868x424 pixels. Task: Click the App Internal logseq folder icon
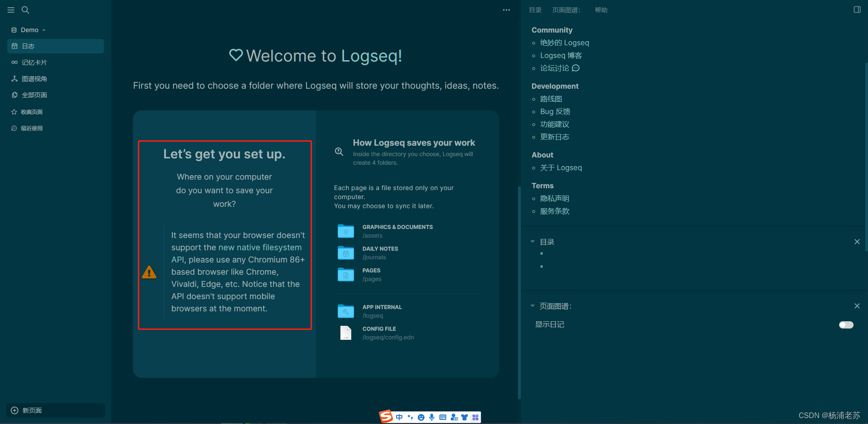pos(346,311)
